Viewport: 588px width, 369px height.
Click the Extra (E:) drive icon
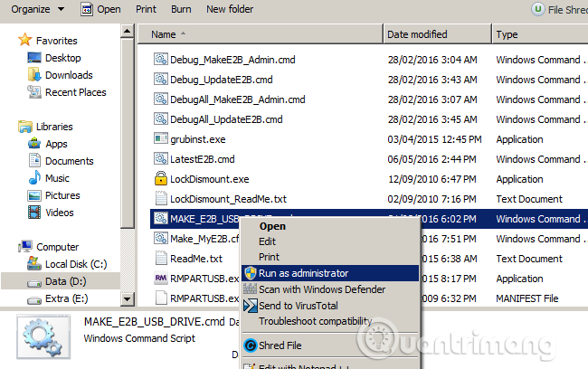click(34, 300)
